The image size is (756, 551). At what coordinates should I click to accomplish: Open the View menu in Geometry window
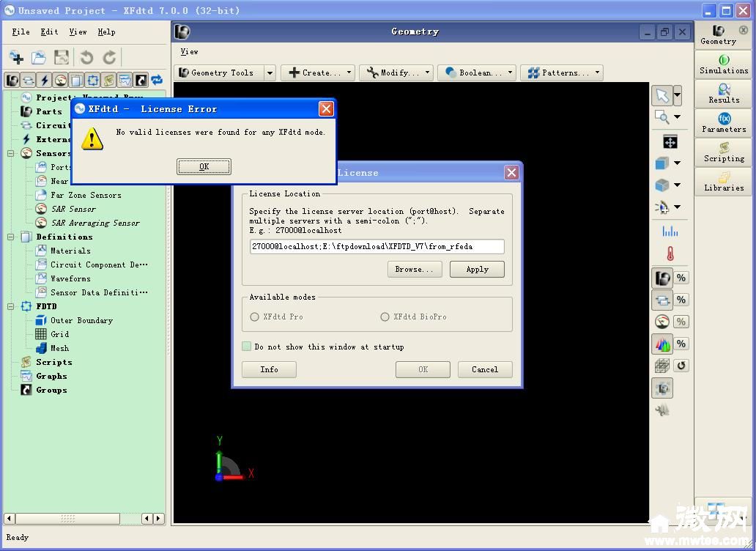pyautogui.click(x=189, y=51)
